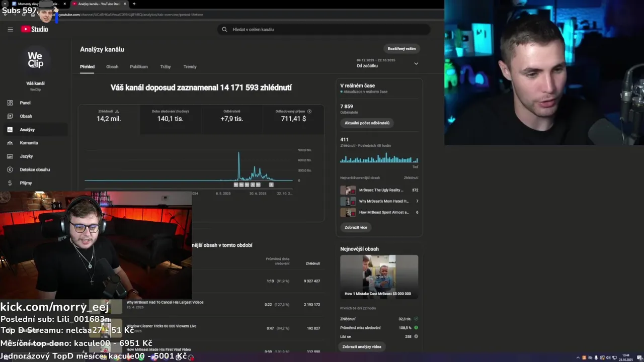This screenshot has height=362, width=644.
Task: Click Aktuální počet odběratelů button
Action: (367, 123)
